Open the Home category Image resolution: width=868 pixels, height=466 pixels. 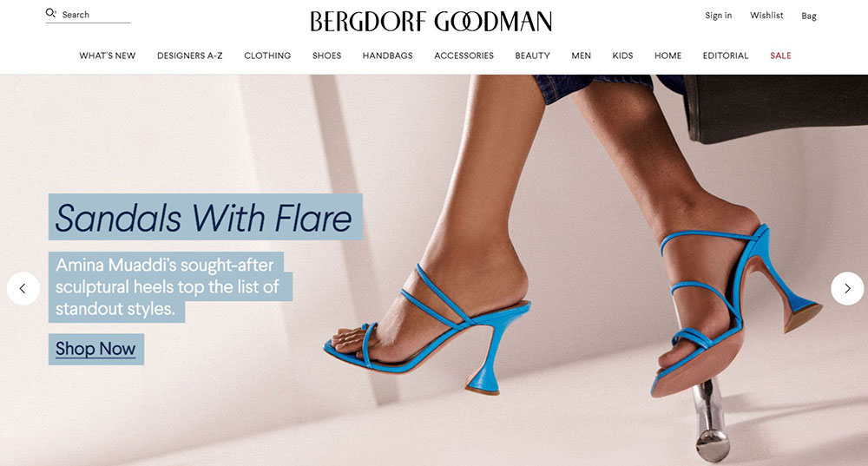click(667, 56)
